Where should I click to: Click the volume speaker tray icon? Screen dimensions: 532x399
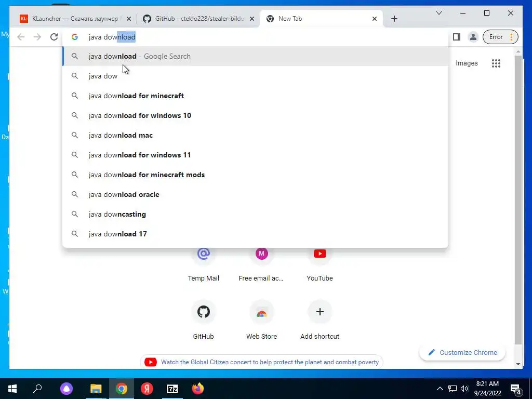tap(464, 389)
